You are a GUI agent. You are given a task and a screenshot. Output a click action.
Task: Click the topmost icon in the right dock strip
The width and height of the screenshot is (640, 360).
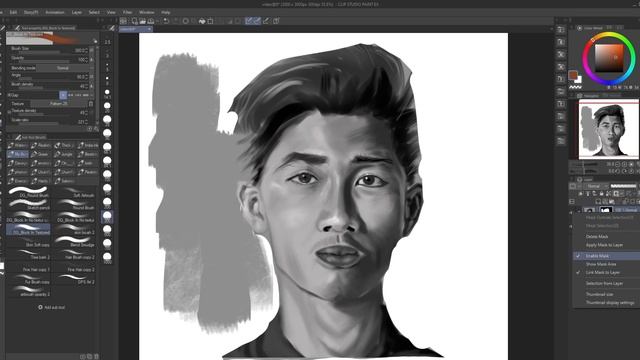click(x=561, y=29)
